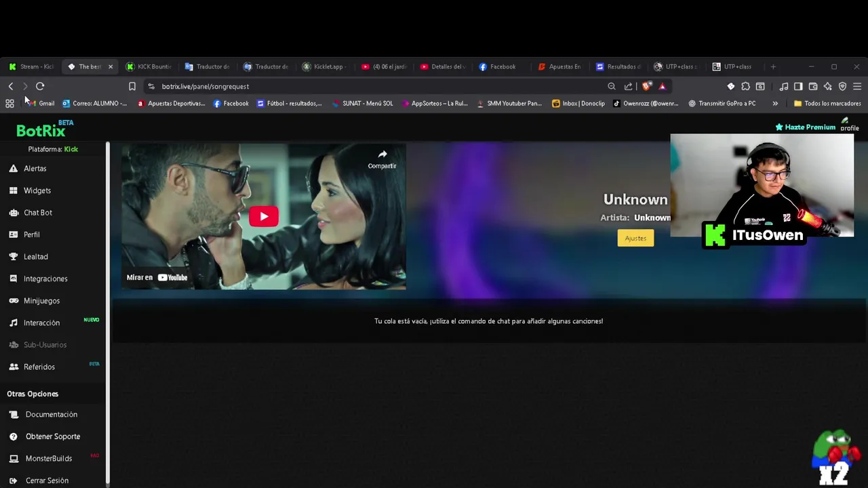Click the bookmark icon beside address bar
This screenshot has width=868, height=488.
point(132,86)
